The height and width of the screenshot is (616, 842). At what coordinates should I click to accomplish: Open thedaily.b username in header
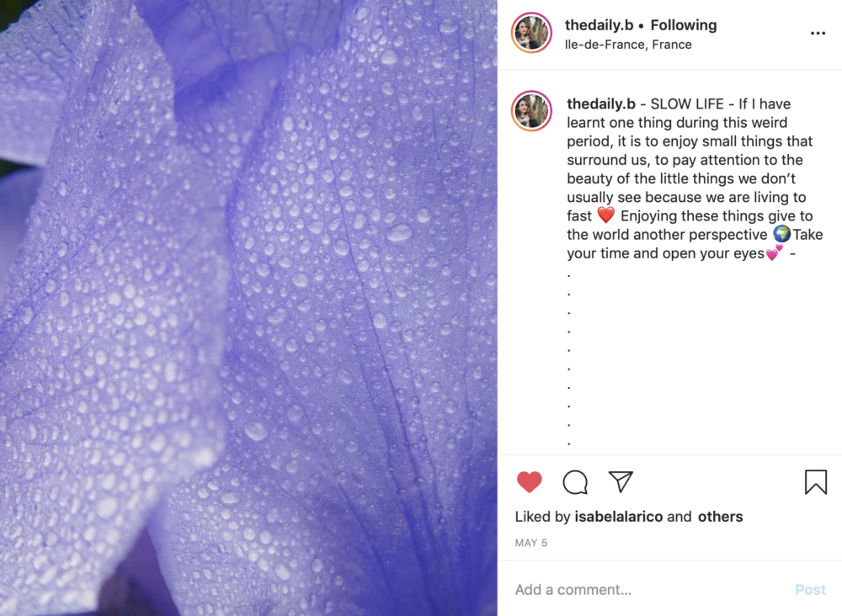[599, 25]
